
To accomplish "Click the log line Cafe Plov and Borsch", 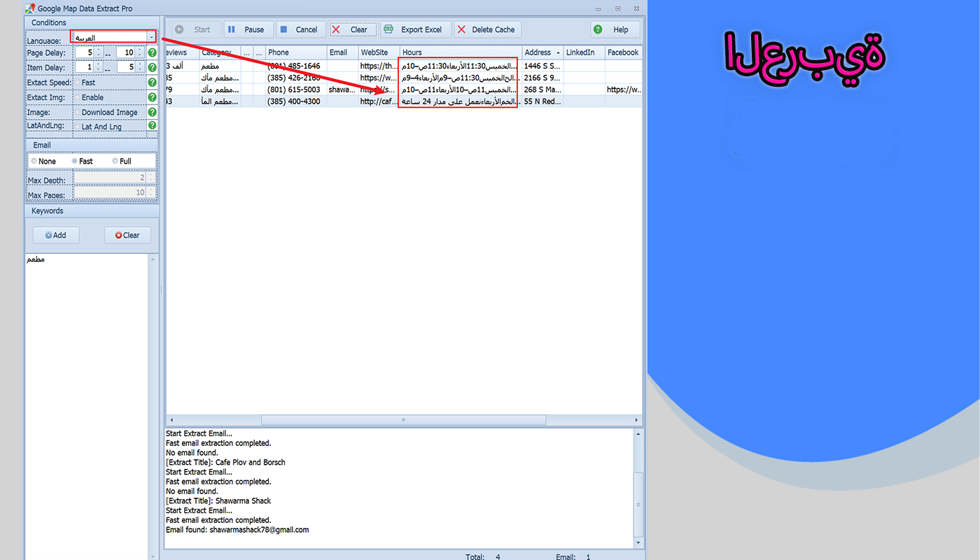I will tap(225, 462).
